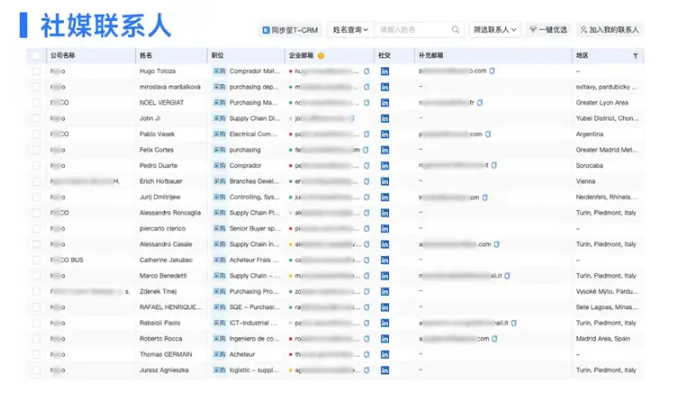Click the 同步至T-CRM button
689x393 pixels.
tap(290, 30)
